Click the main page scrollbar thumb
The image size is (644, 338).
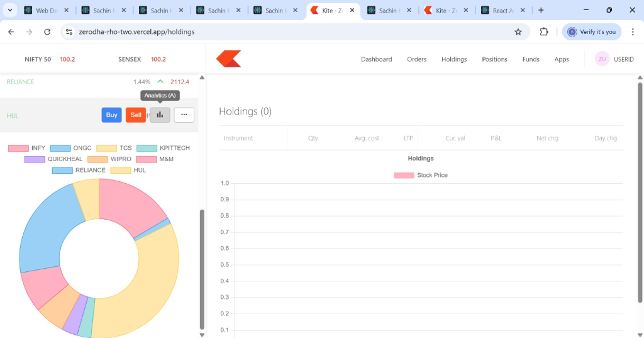[640, 193]
